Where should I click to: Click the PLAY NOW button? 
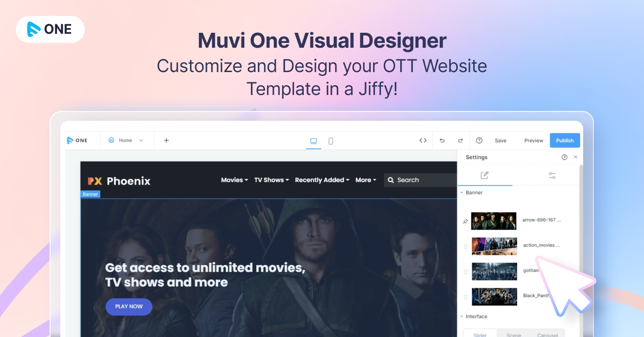click(129, 307)
